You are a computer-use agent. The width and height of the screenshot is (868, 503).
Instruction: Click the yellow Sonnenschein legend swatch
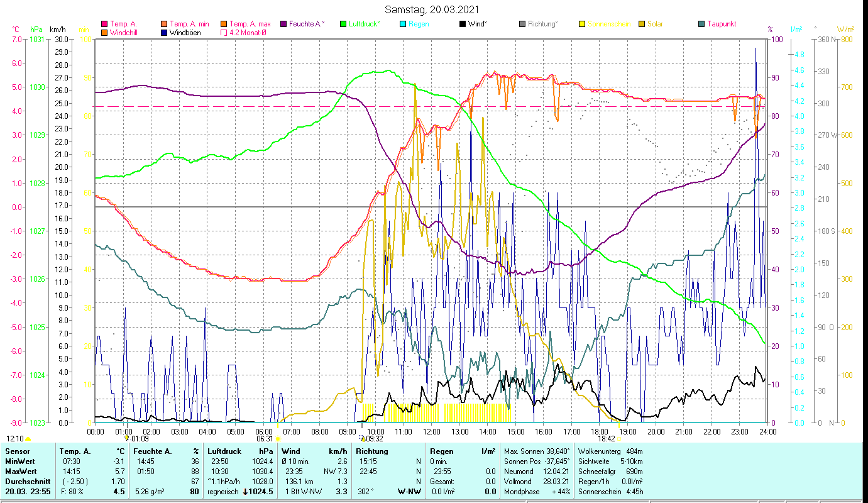pos(581,25)
